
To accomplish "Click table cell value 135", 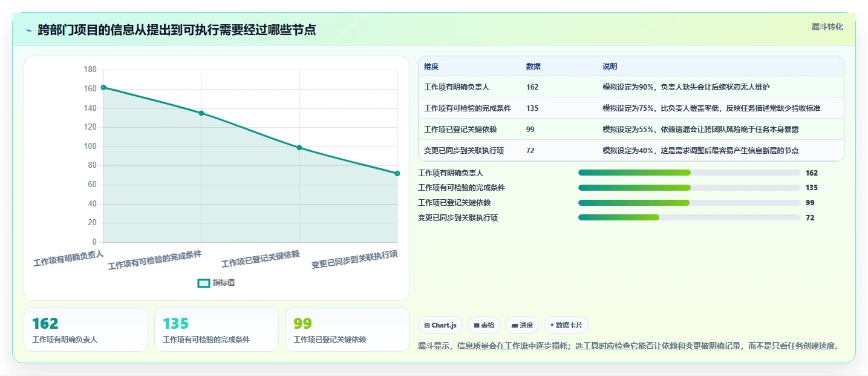I will [x=532, y=108].
